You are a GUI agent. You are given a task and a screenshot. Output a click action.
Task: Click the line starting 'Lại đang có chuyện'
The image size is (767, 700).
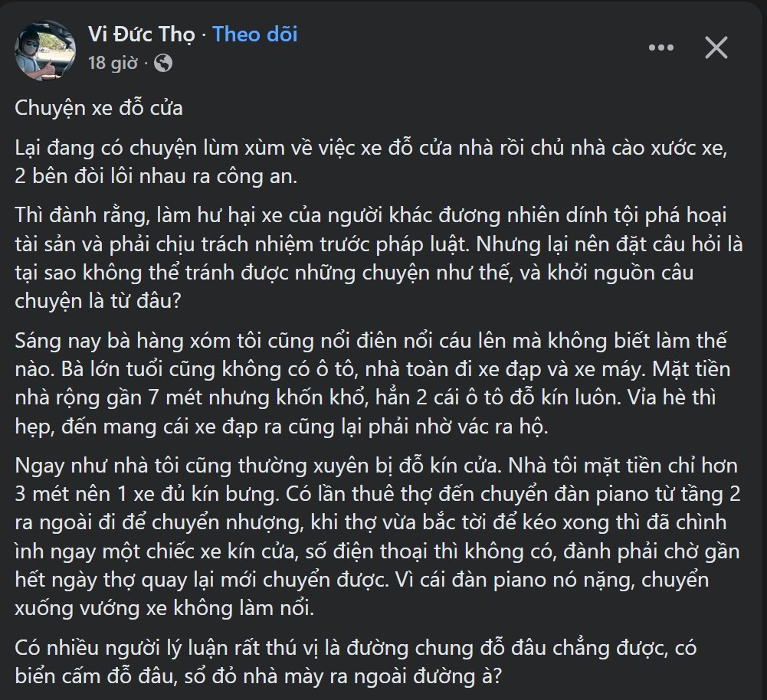370,149
